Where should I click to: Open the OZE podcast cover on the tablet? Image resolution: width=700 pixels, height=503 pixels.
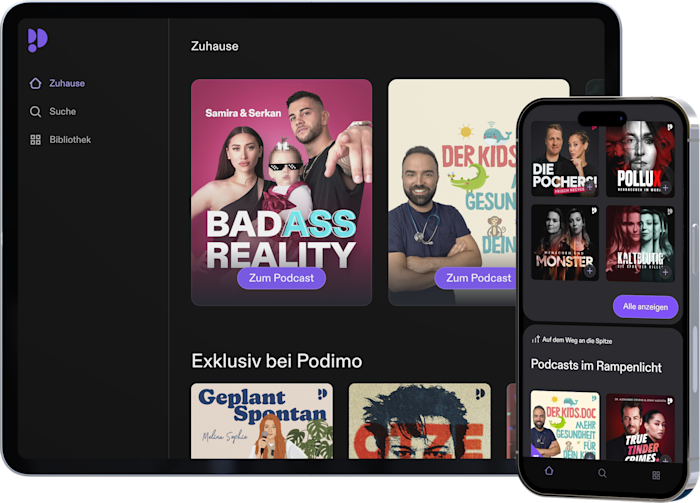click(420, 421)
